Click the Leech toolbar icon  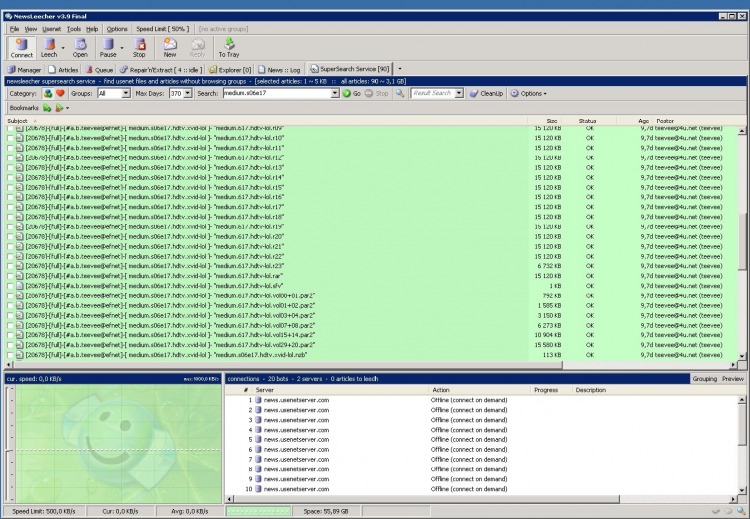click(x=49, y=44)
